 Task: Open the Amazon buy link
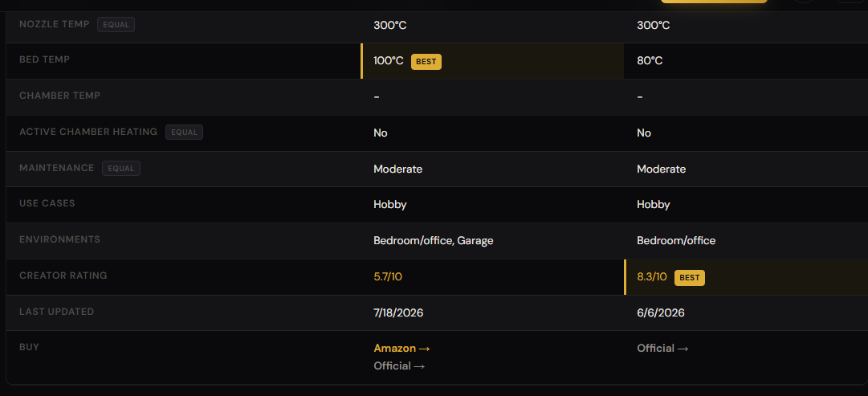402,349
